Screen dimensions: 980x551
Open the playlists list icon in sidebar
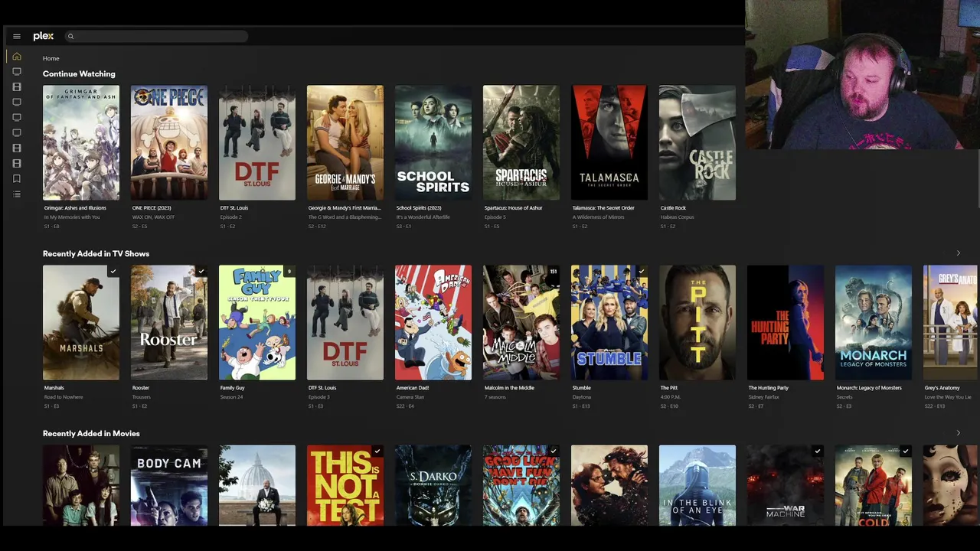[x=17, y=194]
